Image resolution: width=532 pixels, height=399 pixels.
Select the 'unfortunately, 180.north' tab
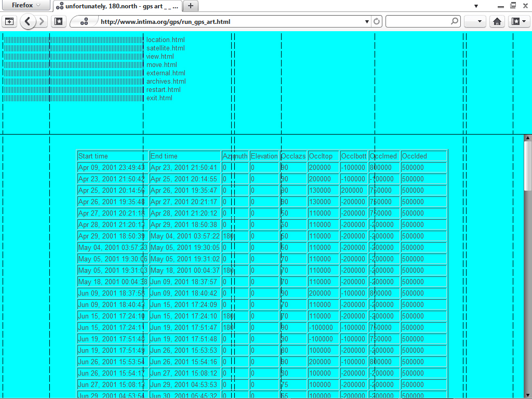coord(117,6)
